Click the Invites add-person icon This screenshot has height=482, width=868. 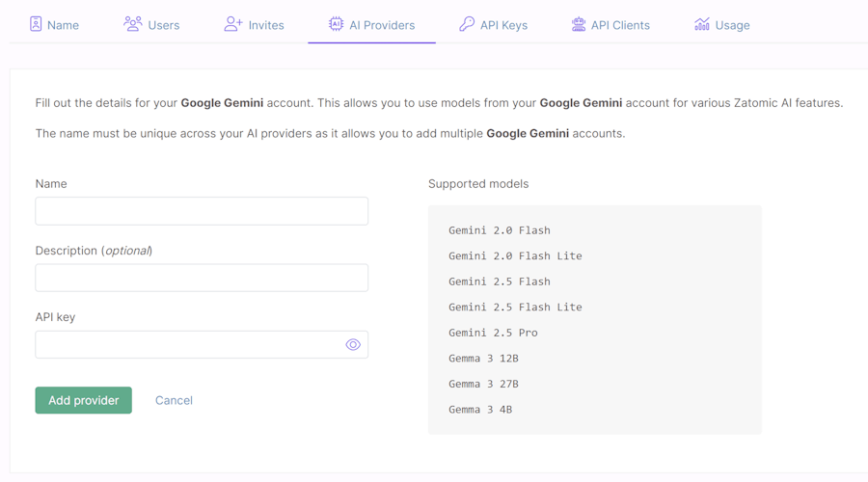click(233, 24)
